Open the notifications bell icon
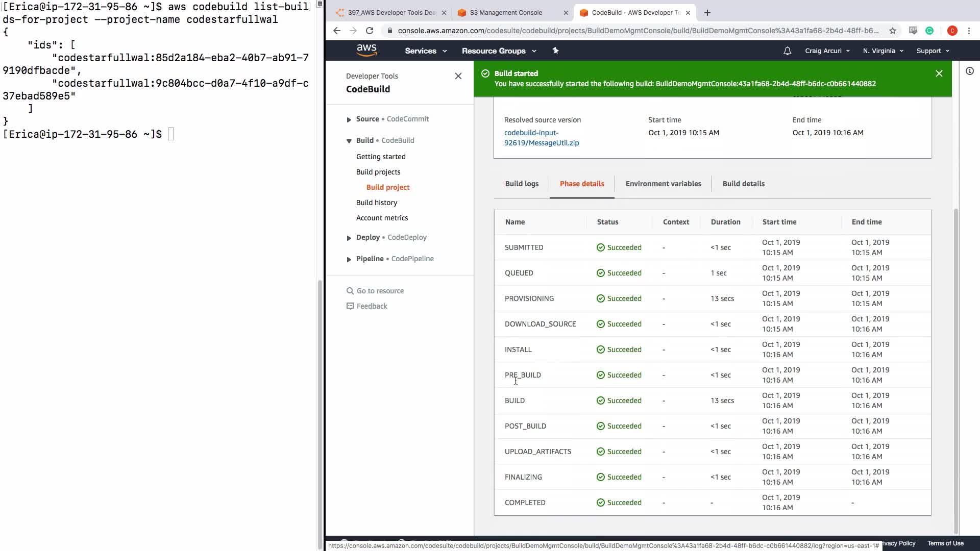 pyautogui.click(x=787, y=51)
